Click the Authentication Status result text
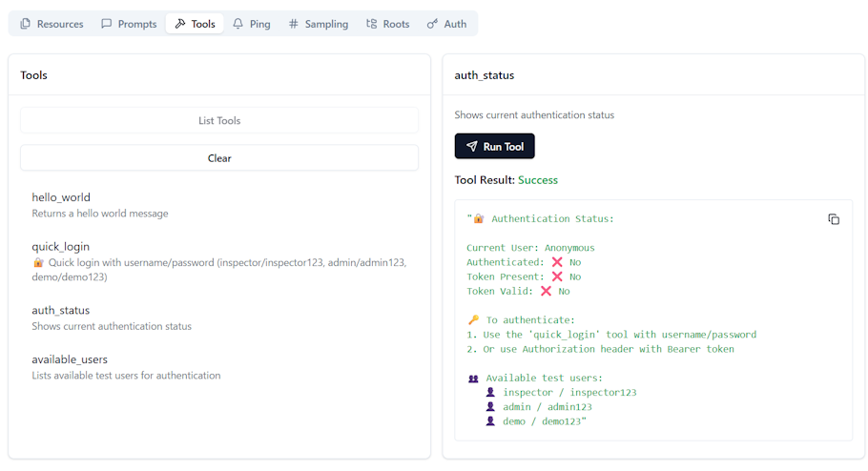 pos(552,219)
